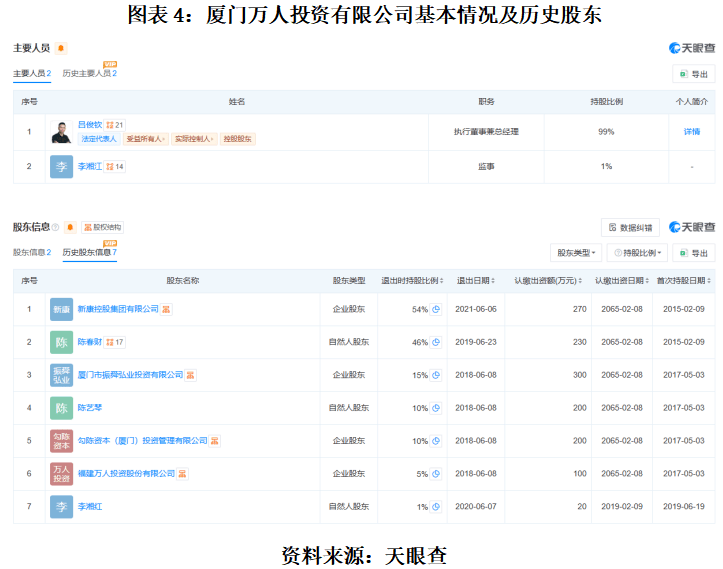The height and width of the screenshot is (569, 723).
Task: Switch to the 历史主要人员 tab
Action: (89, 74)
